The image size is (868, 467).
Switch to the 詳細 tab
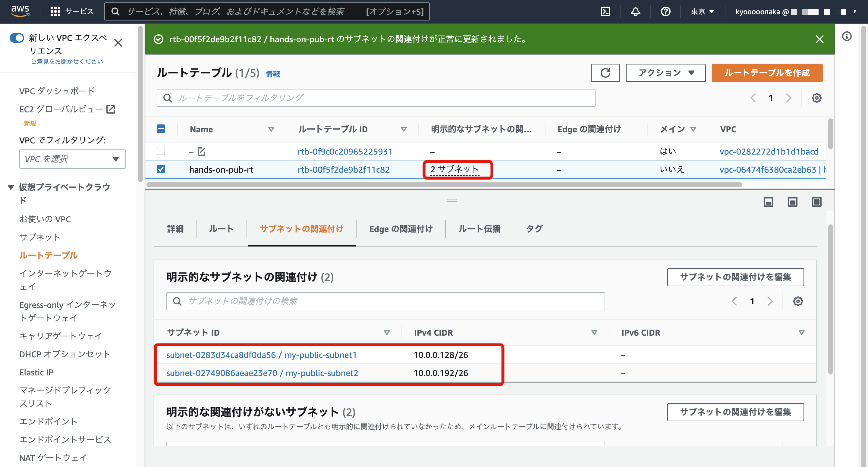(x=175, y=229)
